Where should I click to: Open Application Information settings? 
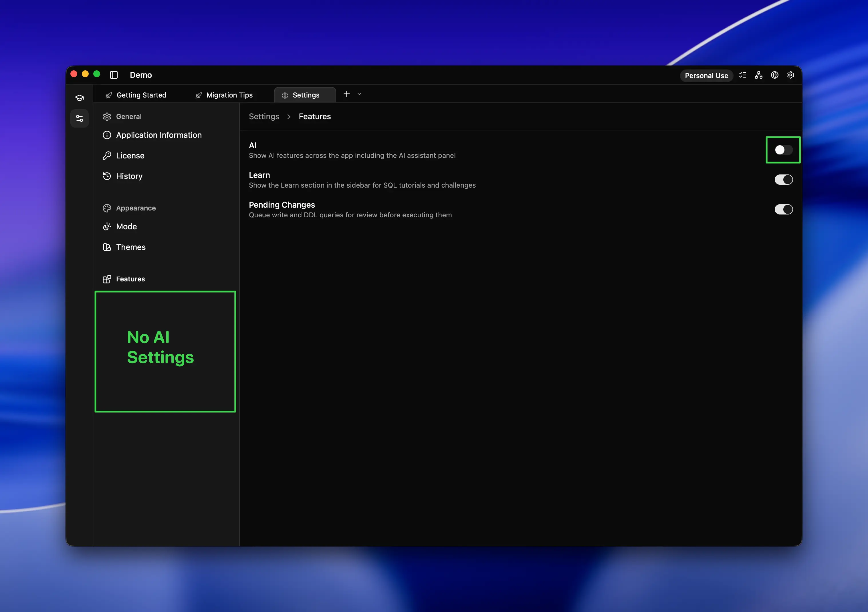click(x=158, y=135)
